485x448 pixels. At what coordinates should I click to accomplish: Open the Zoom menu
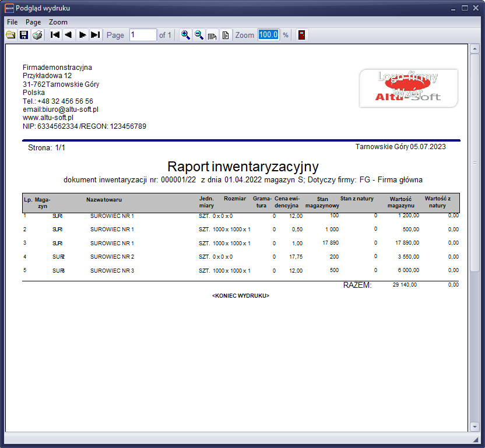coord(58,22)
